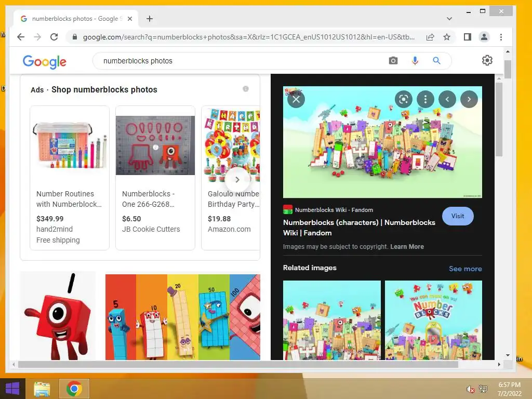Search inside image with Lens icon

[403, 99]
